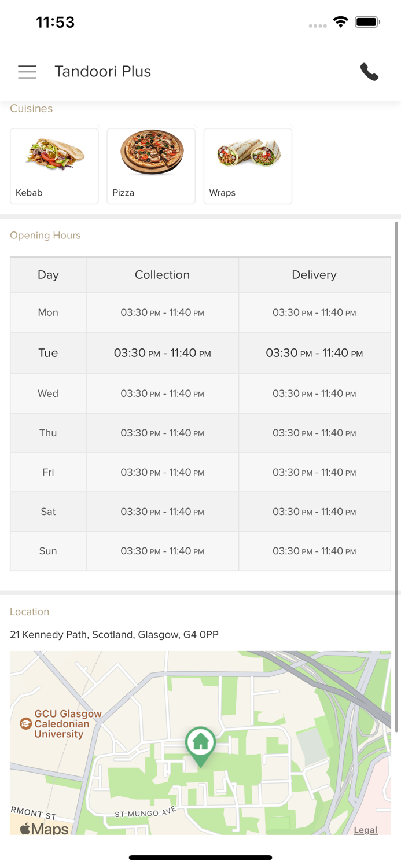This screenshot has width=401, height=868.
Task: Check the Wi-Fi status icon
Action: (x=341, y=22)
